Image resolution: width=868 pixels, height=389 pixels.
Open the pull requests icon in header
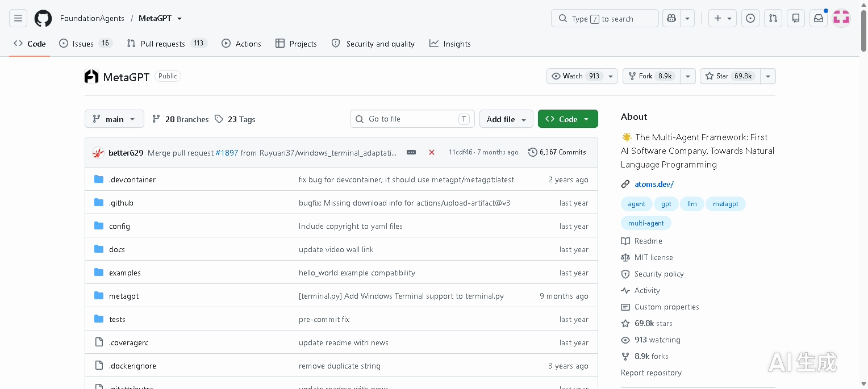coord(773,18)
